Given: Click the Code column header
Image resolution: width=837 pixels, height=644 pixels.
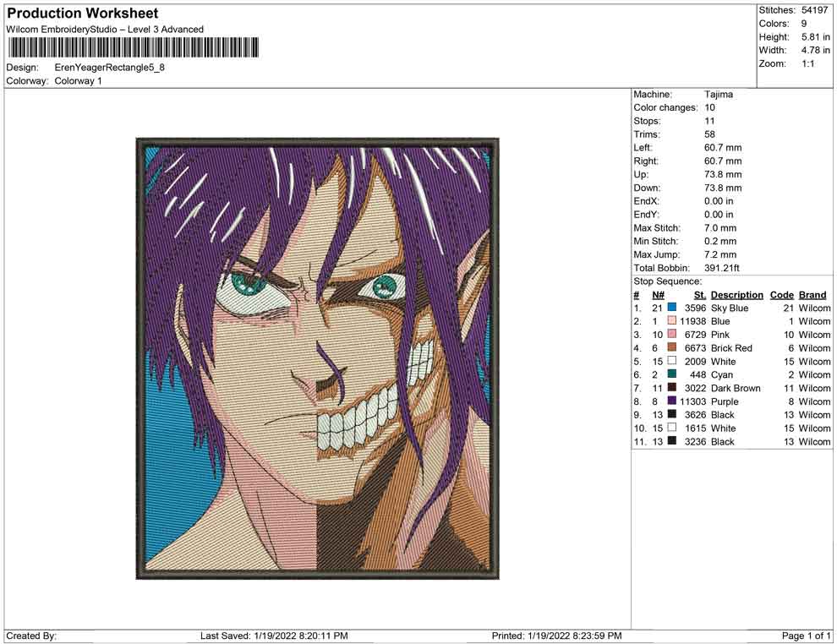Looking at the screenshot, I should click(x=782, y=294).
